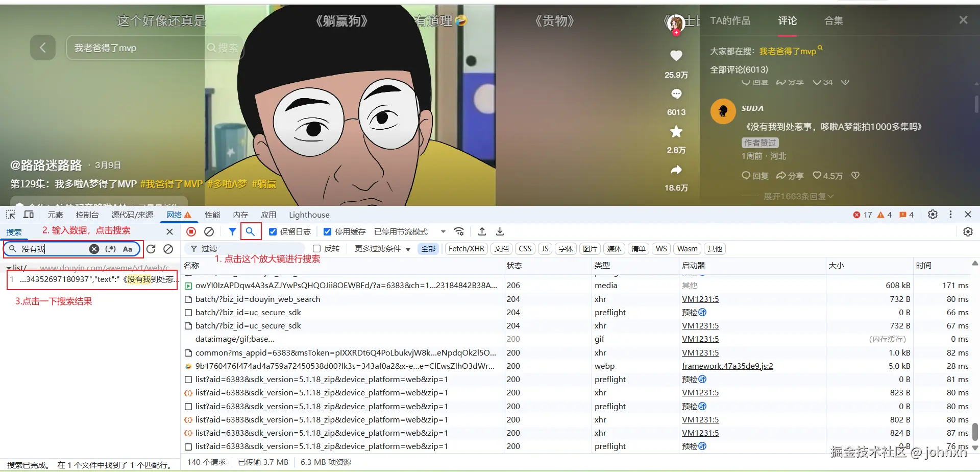Clear the search text with X icon
980x472 pixels.
(x=94, y=249)
